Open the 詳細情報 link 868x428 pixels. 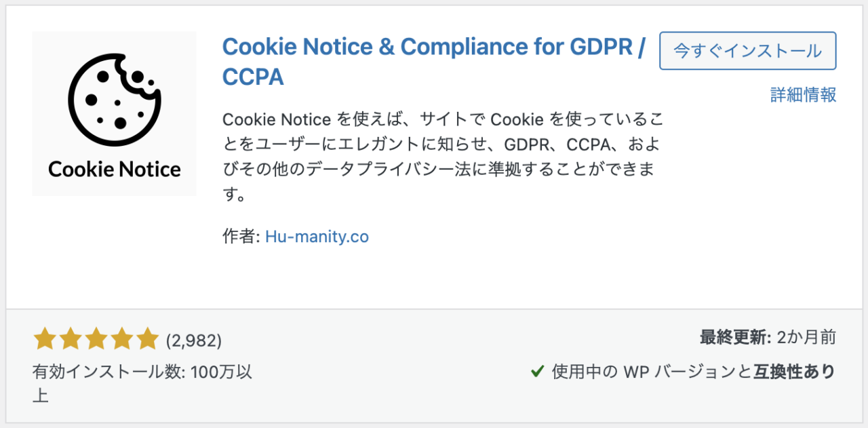click(804, 94)
